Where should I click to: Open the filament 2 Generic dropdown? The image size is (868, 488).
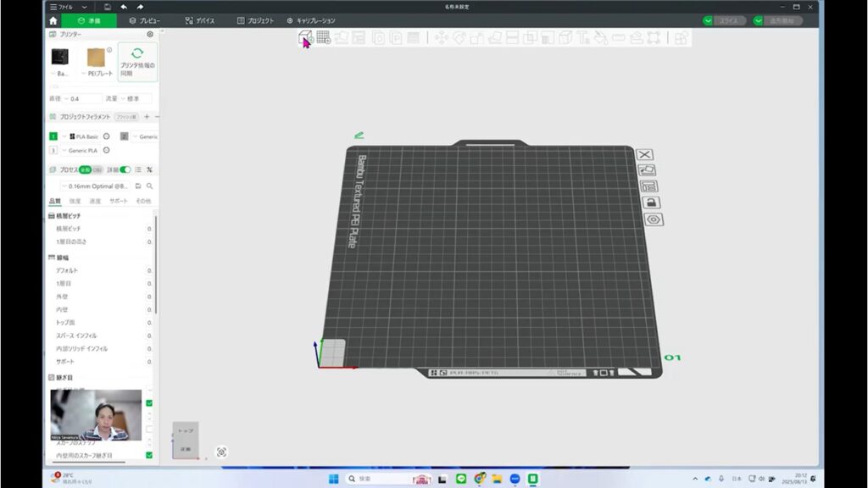(x=145, y=136)
